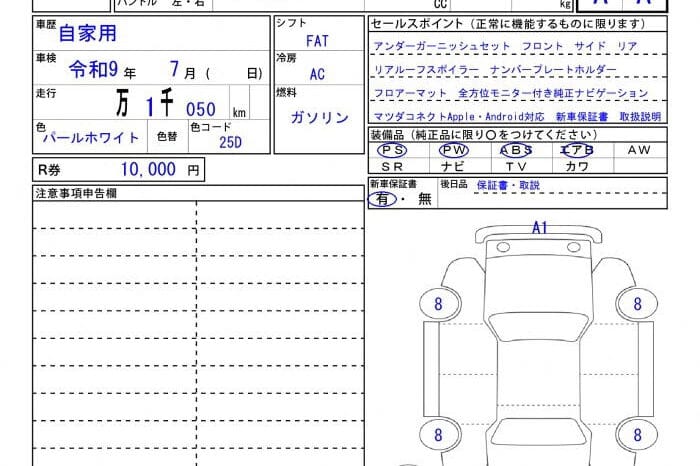The image size is (700, 466).
Task: Click the top-right tire circle marked 8
Action: coord(637,304)
